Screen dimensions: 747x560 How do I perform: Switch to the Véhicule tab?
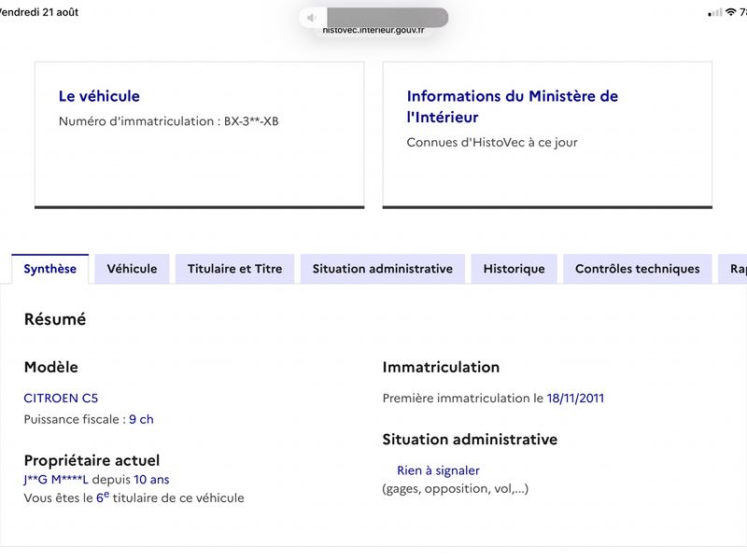[x=132, y=269]
